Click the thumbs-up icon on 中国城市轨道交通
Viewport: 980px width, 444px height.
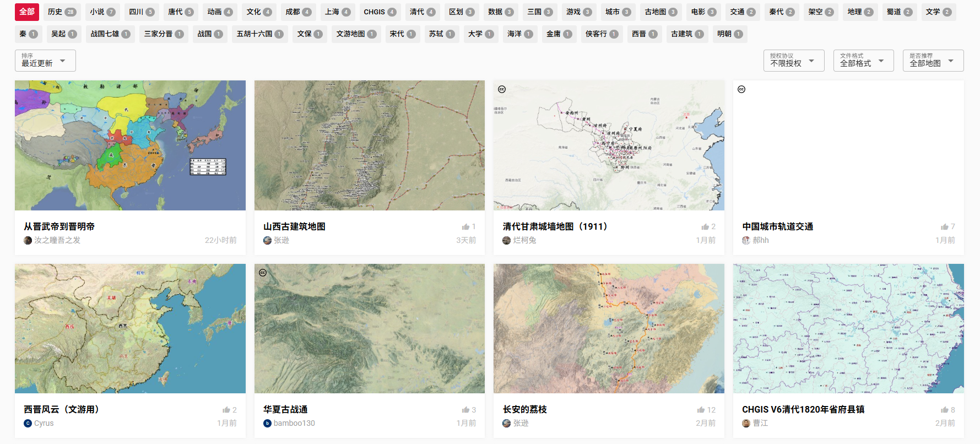(x=944, y=227)
